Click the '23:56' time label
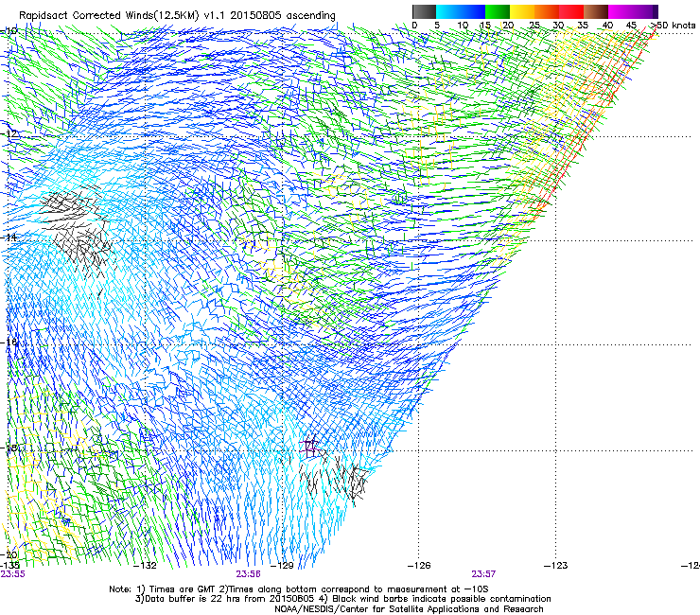The width and height of the screenshot is (700, 615). click(x=248, y=574)
